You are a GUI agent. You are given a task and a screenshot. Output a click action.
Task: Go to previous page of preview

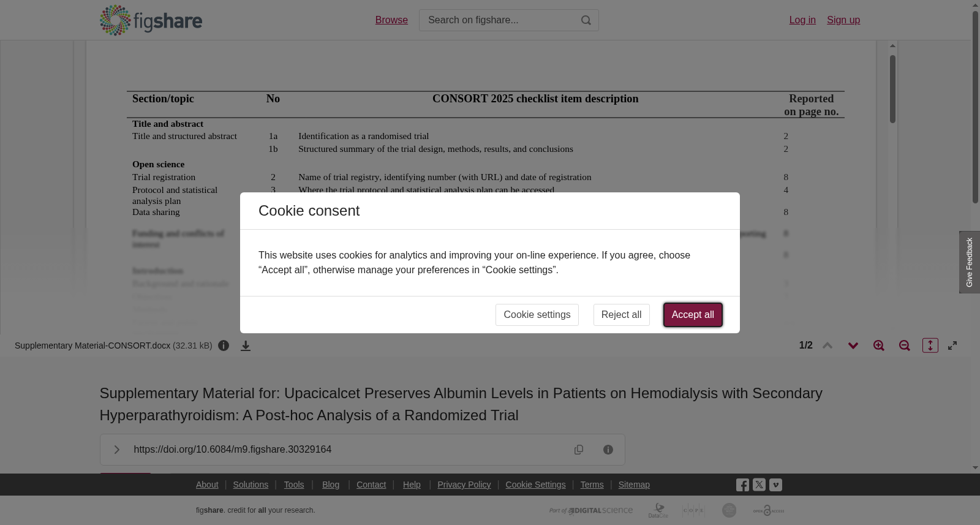pyautogui.click(x=827, y=346)
